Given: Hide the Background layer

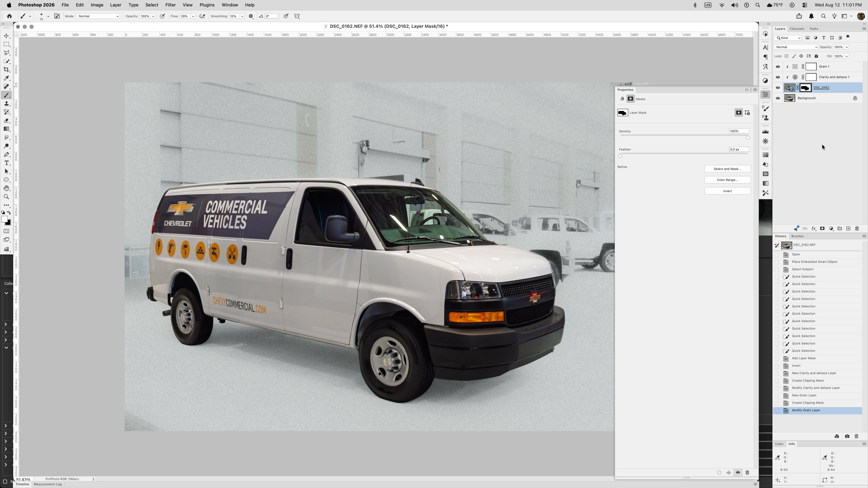Looking at the screenshot, I should (778, 98).
